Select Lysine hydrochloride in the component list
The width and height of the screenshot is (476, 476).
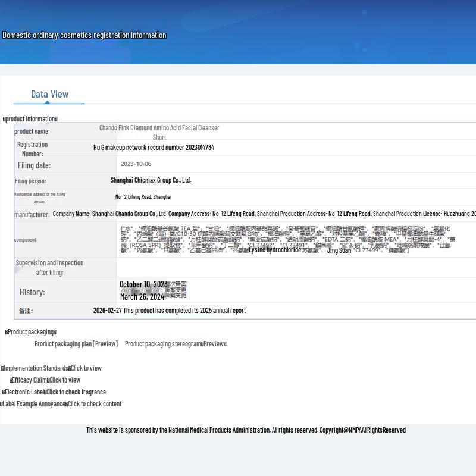[x=275, y=249]
